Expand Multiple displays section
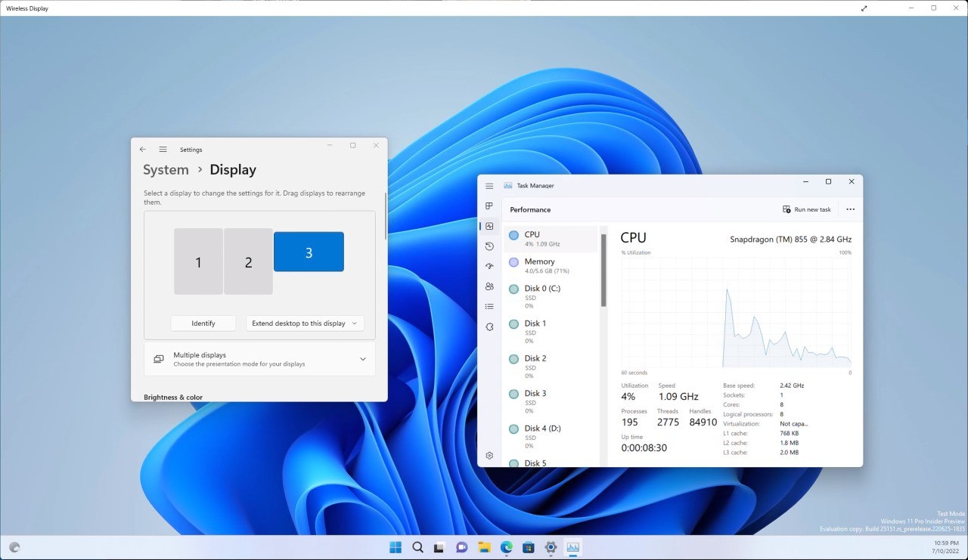This screenshot has height=560, width=968. point(259,359)
